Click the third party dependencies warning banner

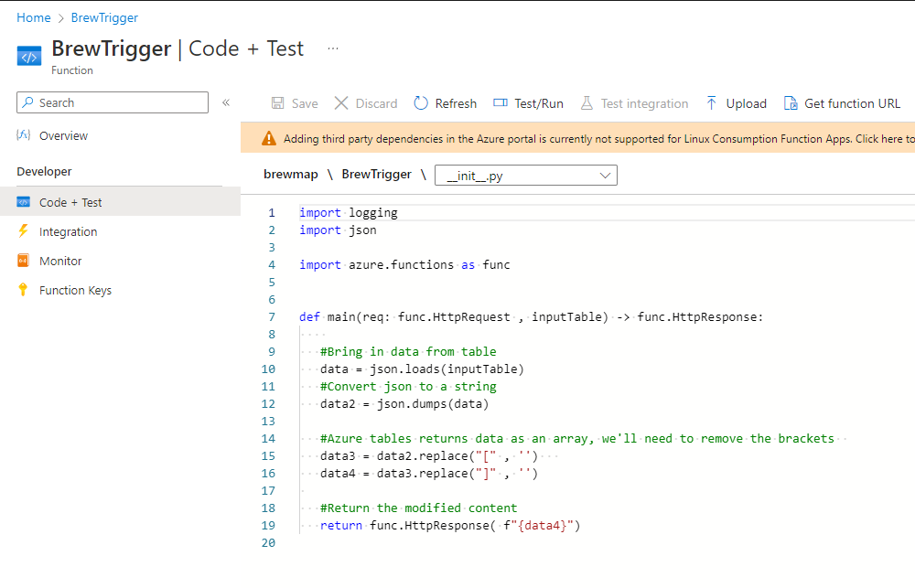pyautogui.click(x=577, y=138)
